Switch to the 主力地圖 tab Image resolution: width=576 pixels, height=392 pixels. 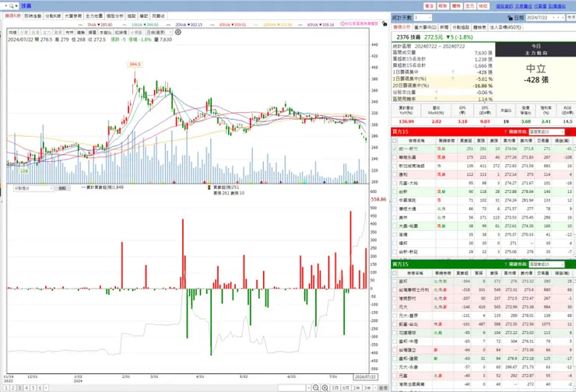(94, 16)
